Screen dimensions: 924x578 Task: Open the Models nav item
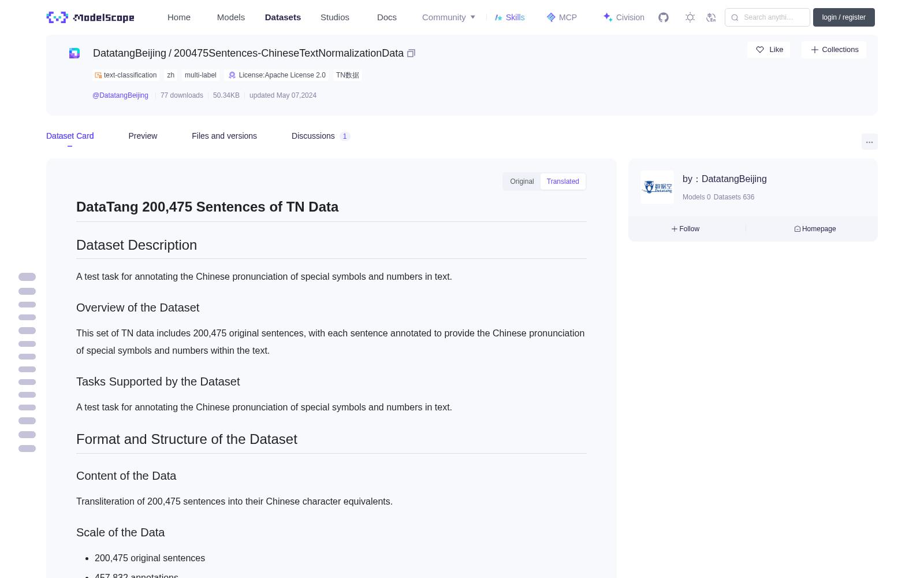231,17
